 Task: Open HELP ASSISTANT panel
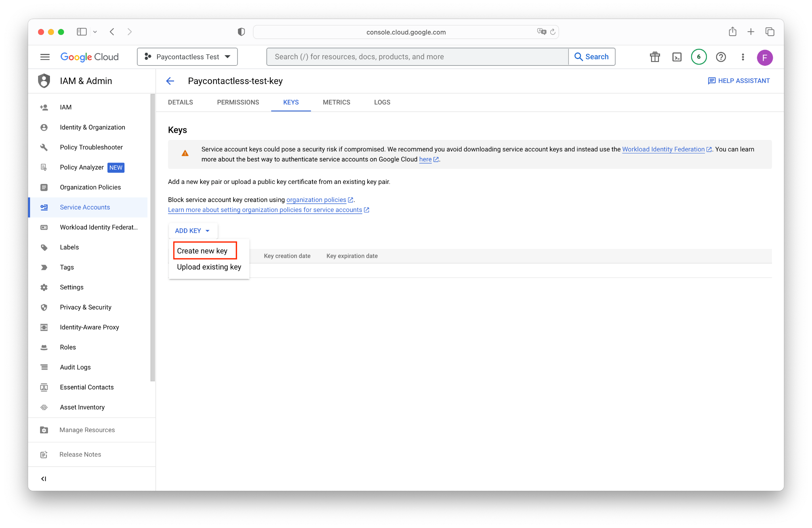739,81
